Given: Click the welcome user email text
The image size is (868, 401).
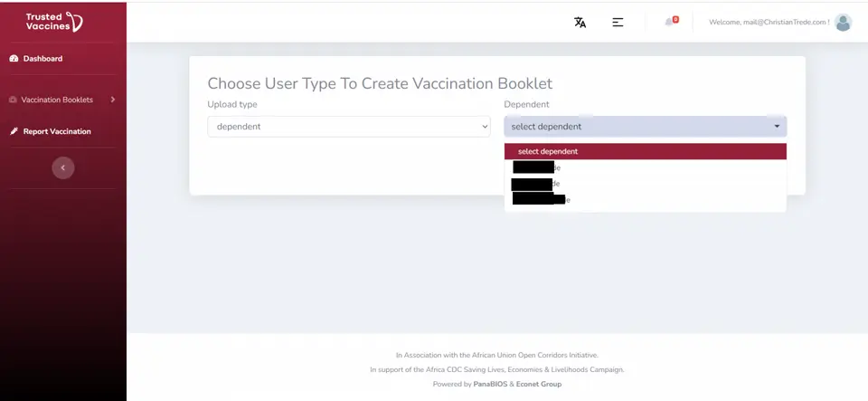Looking at the screenshot, I should click(769, 22).
